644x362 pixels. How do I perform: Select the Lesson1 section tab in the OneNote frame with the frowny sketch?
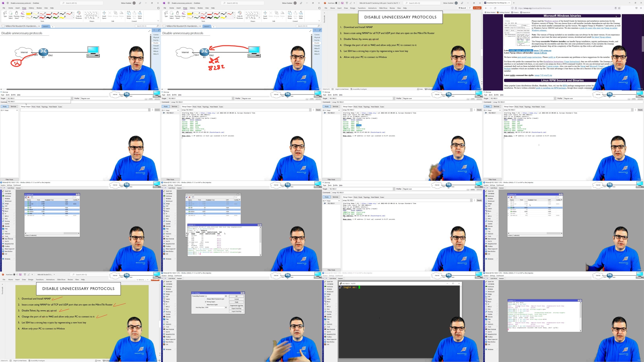pyautogui.click(x=45, y=26)
